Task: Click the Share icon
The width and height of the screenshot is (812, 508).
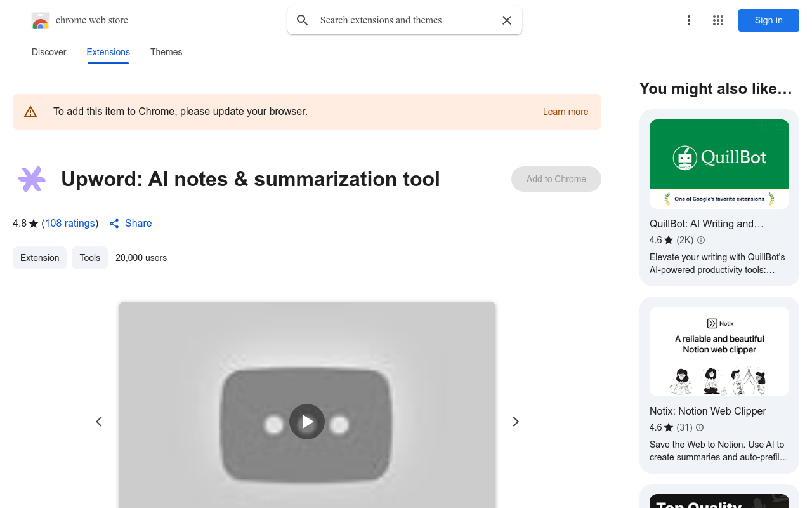Action: coord(114,224)
